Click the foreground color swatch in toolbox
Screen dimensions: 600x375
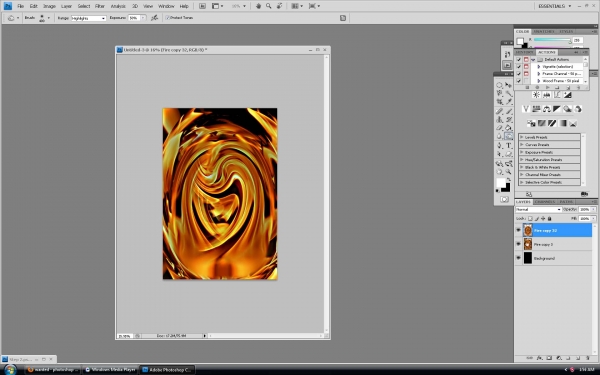point(501,183)
